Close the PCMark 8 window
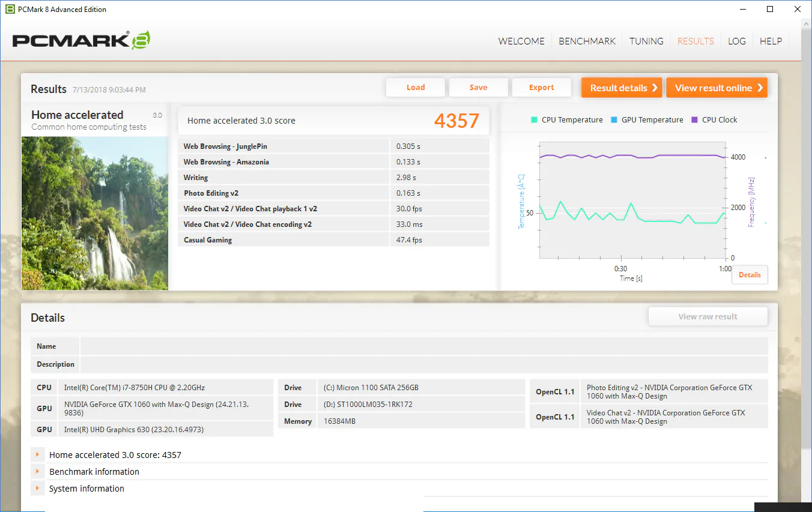 point(798,9)
